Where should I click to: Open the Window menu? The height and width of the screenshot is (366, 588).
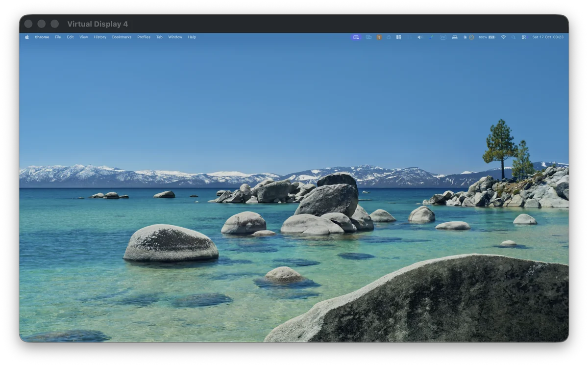click(x=175, y=37)
